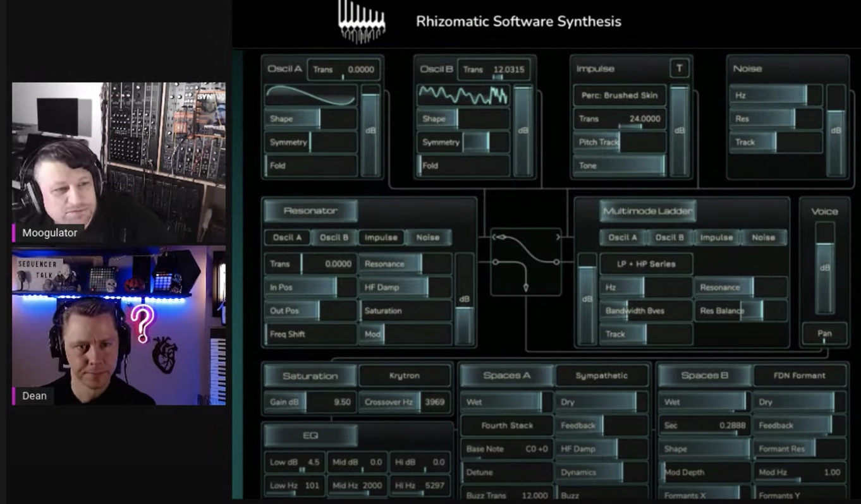Click the Base Note C0 +0 field
Image resolution: width=861 pixels, height=504 pixels.
(507, 449)
